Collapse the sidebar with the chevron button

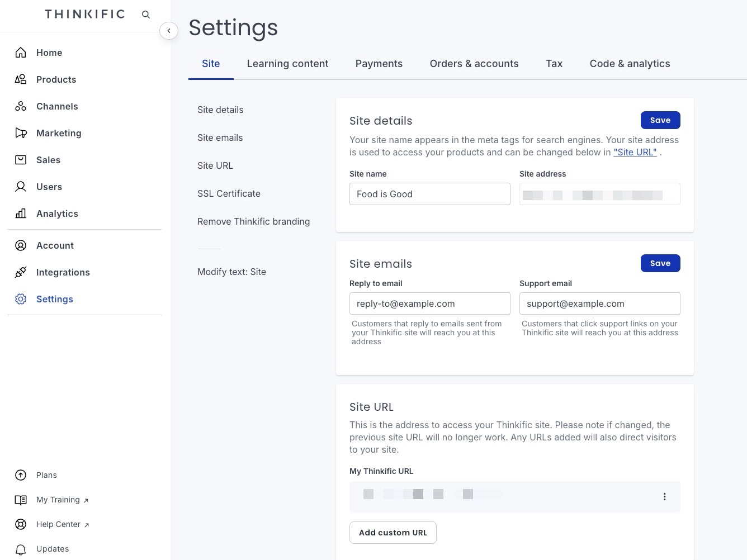pyautogui.click(x=169, y=31)
